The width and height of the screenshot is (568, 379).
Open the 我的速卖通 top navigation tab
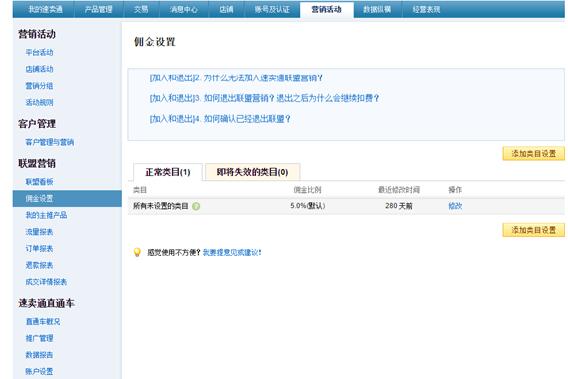[x=46, y=9]
